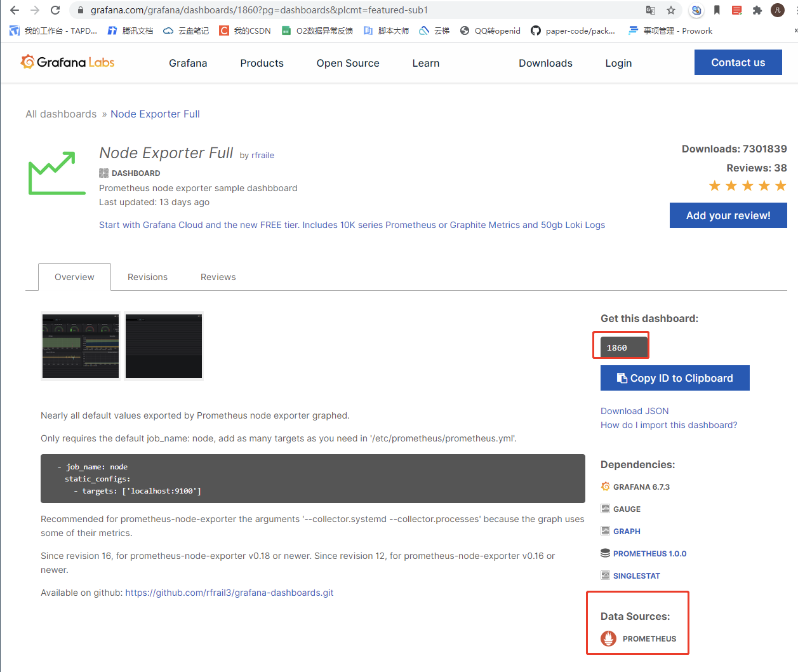Click the dashboard ID 1860 field
This screenshot has width=798, height=672.
pos(624,347)
